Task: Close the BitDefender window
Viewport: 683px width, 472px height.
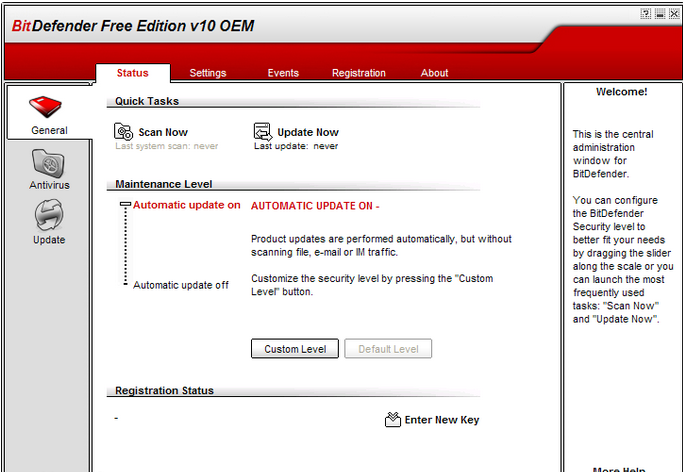Action: (x=674, y=14)
